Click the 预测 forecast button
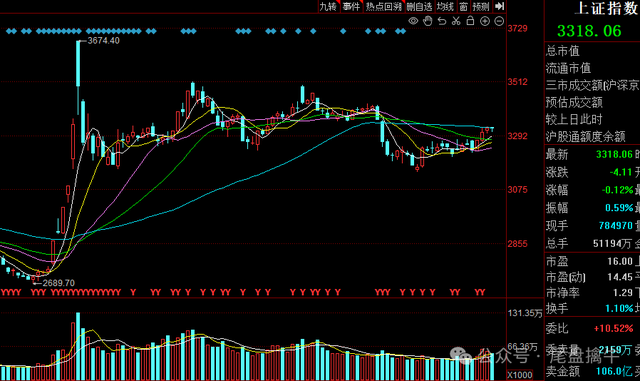This screenshot has height=381, width=640. [x=481, y=6]
